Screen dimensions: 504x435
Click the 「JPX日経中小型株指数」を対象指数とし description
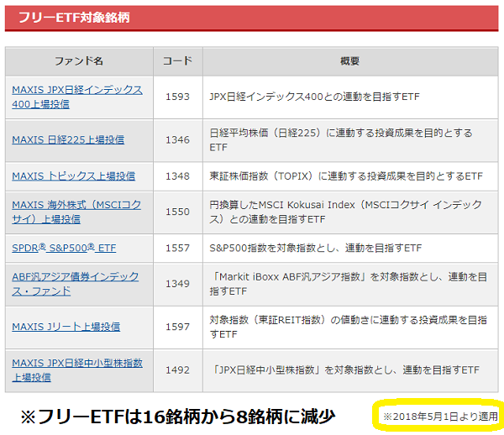coord(345,369)
